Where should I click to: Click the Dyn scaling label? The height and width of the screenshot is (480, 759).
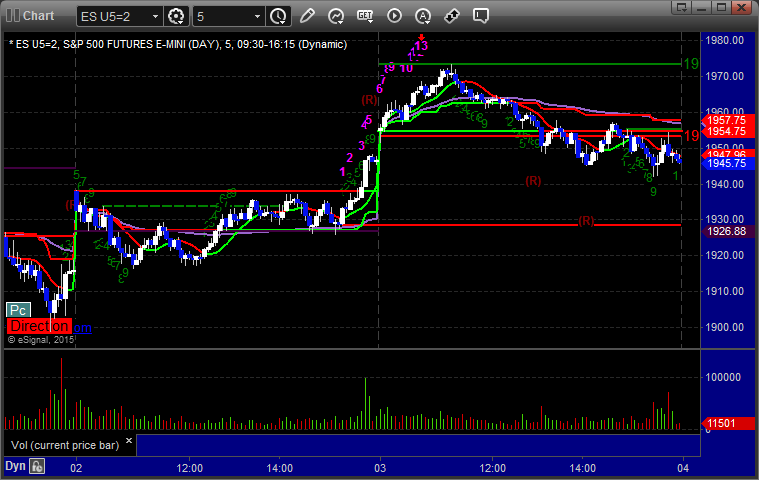click(x=15, y=466)
